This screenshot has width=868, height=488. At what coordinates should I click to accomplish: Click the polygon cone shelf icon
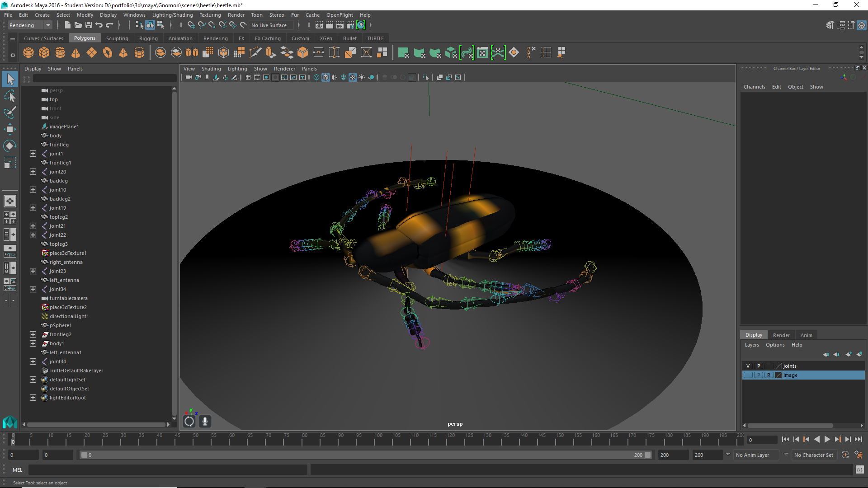point(76,52)
